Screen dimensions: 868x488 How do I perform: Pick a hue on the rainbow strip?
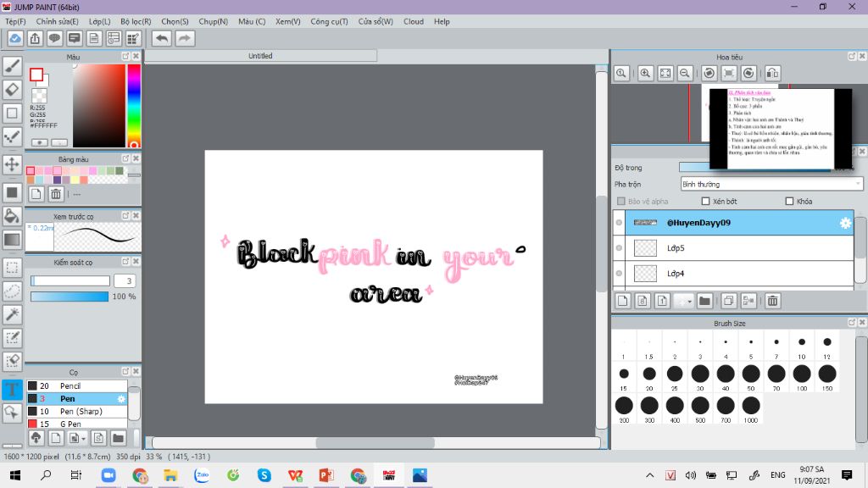click(x=134, y=105)
